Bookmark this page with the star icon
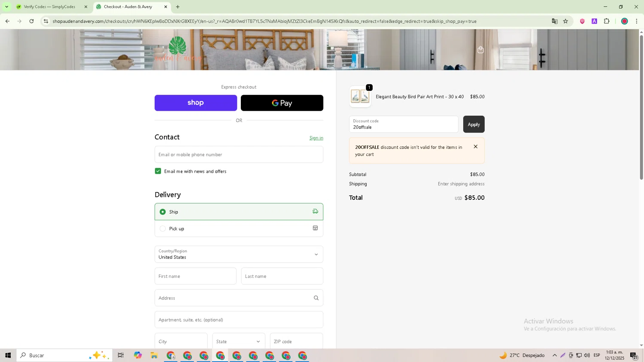The height and width of the screenshot is (362, 644). pos(565,21)
